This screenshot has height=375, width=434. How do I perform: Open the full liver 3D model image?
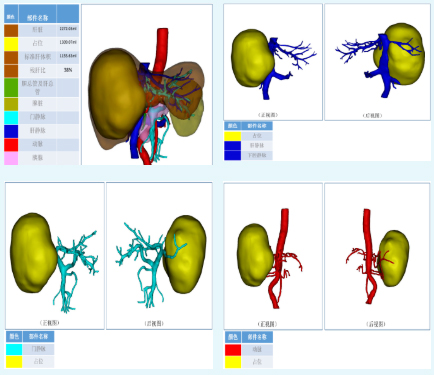point(147,85)
